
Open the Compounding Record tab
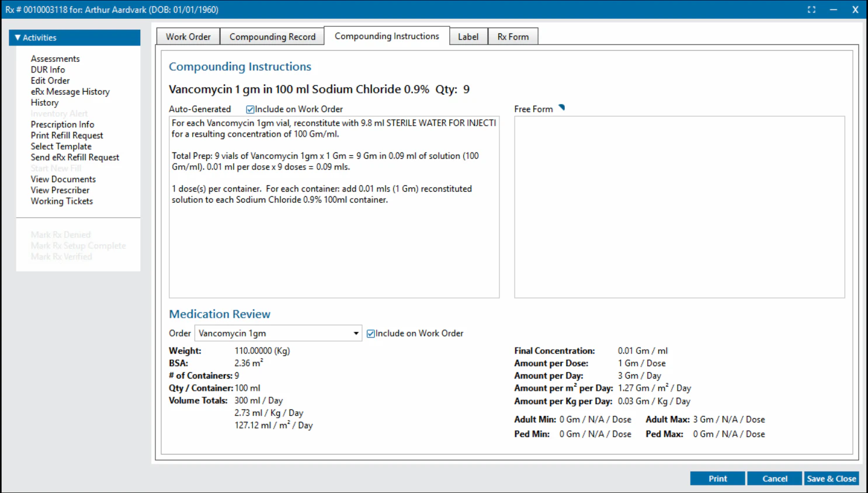point(272,36)
